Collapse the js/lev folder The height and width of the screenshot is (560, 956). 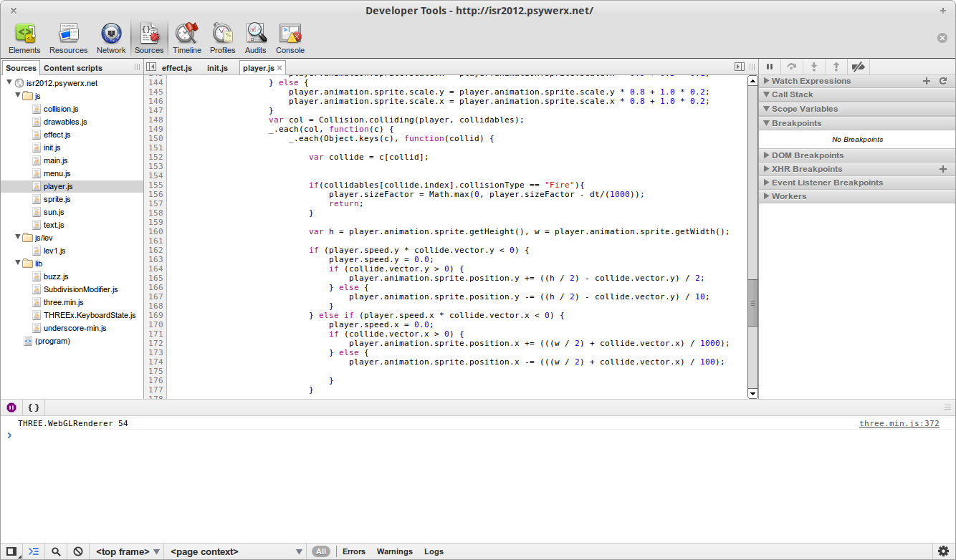click(x=18, y=237)
